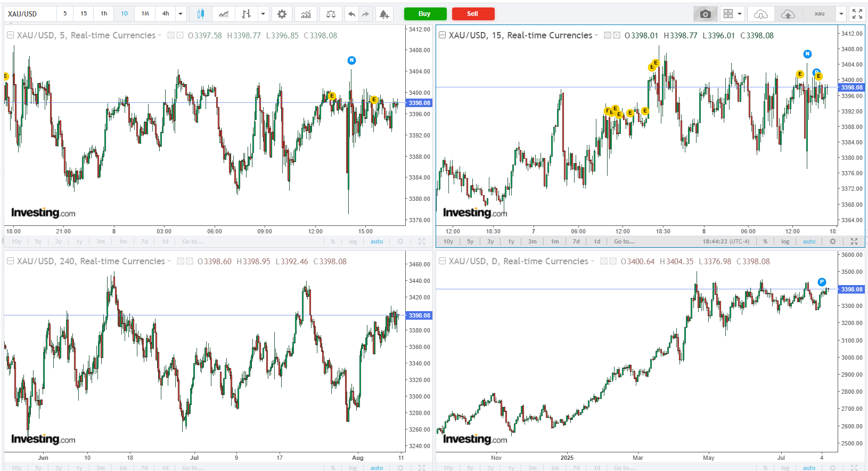
Task: Set 15-minute chart range to 10y
Action: coord(448,241)
